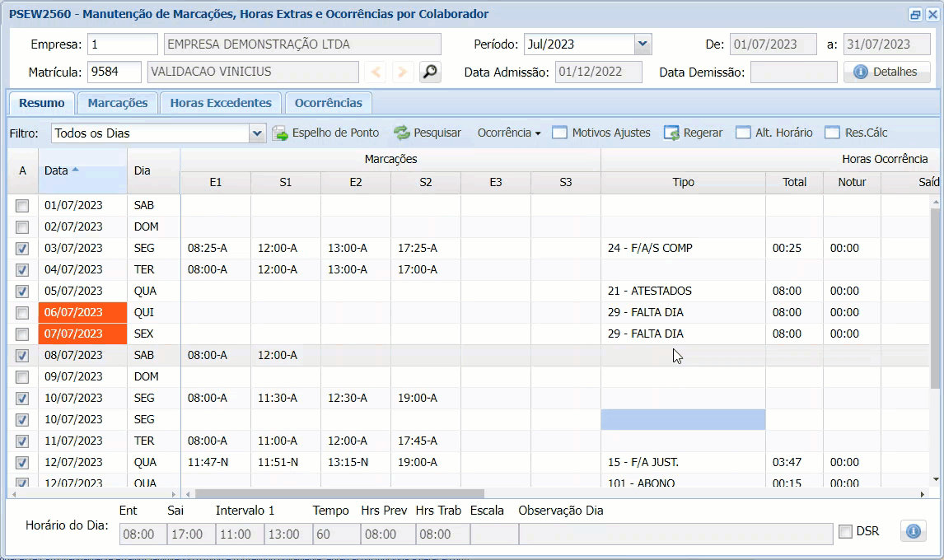This screenshot has height=560, width=944.
Task: Open Motivos Ajustes window
Action: click(x=601, y=133)
